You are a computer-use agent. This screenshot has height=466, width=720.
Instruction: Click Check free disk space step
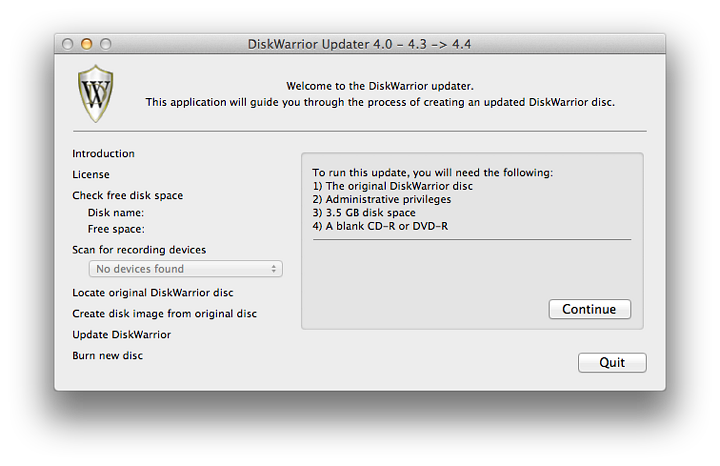click(x=128, y=195)
